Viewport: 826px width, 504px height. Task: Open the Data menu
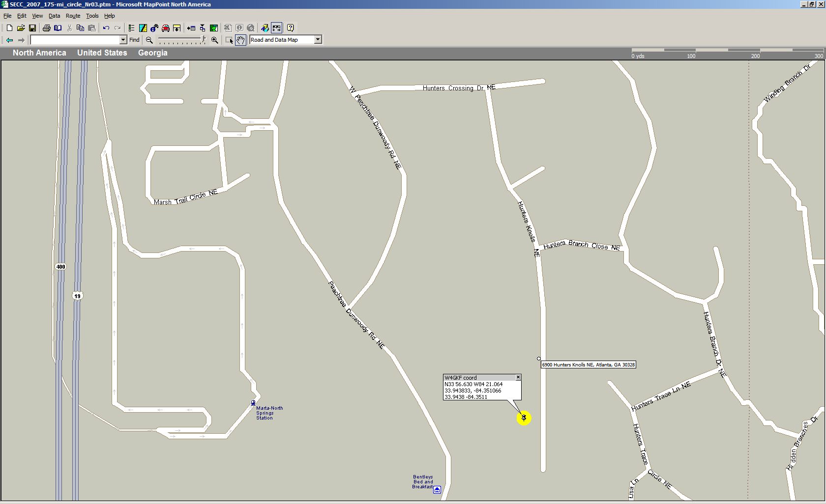(54, 16)
